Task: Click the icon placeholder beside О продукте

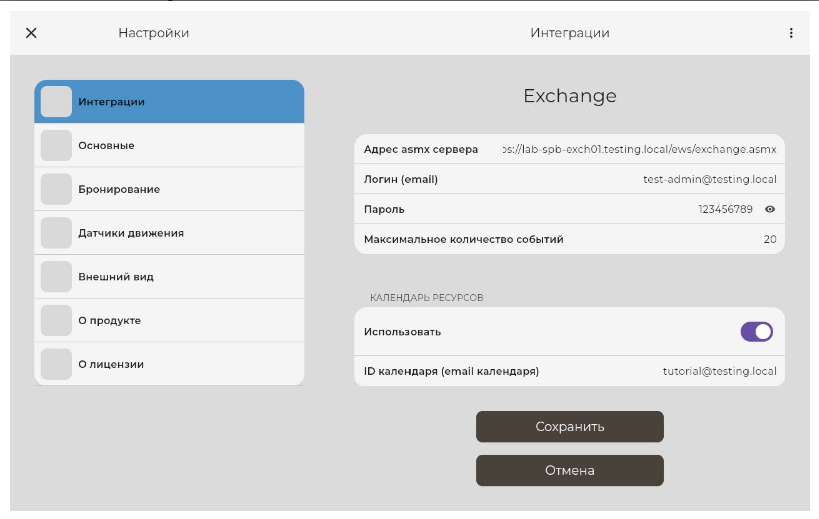Action: point(56,321)
